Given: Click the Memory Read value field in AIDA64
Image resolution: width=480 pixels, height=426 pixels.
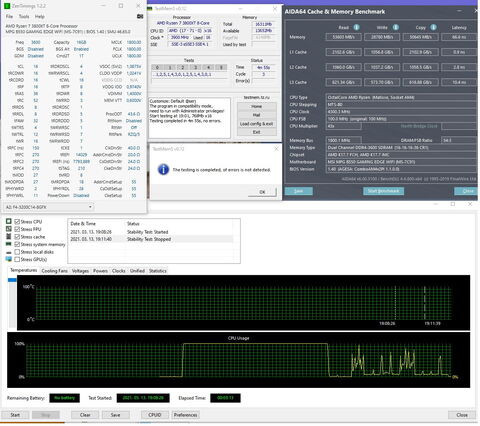Looking at the screenshot, I should (x=343, y=37).
